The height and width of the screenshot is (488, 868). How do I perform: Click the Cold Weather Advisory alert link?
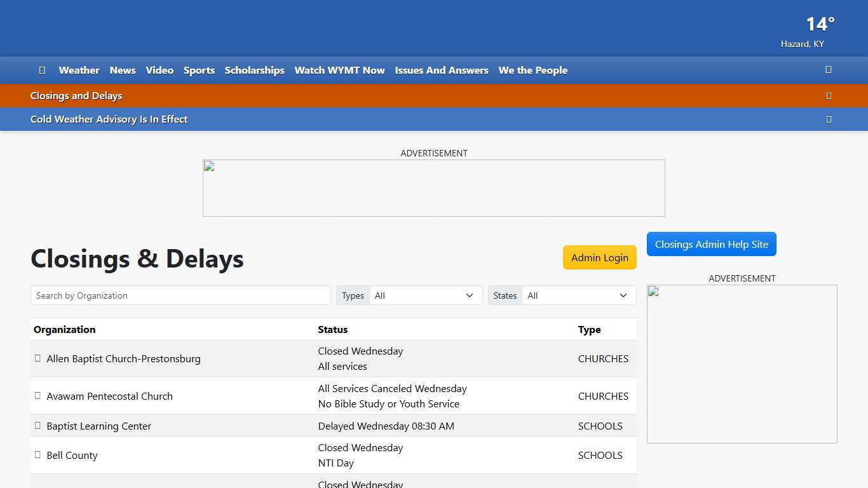(x=109, y=119)
